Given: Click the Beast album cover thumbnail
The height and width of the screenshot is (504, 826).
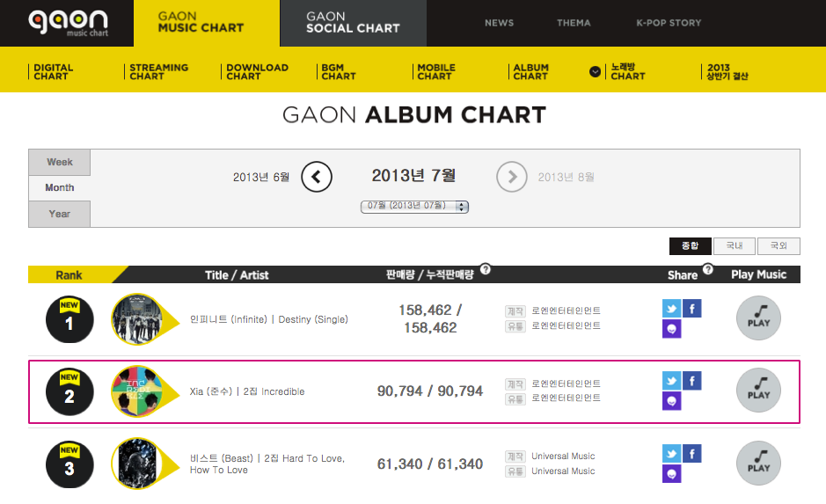Looking at the screenshot, I should [135, 463].
